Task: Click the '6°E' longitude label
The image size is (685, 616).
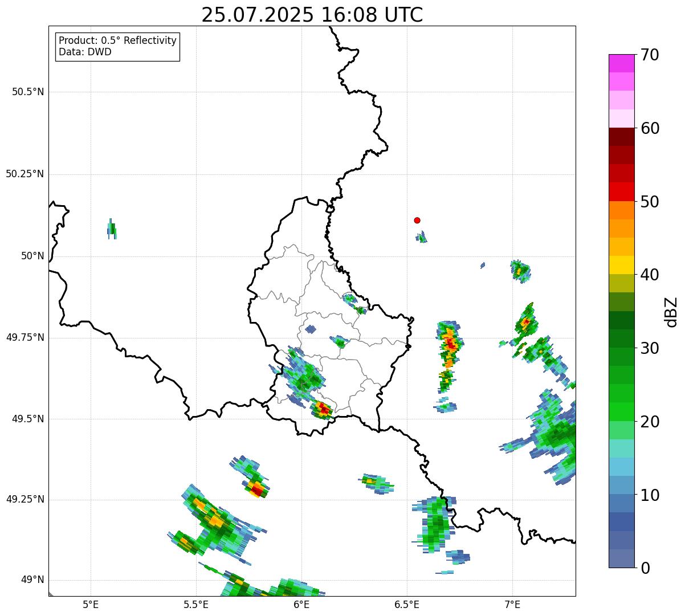Action: [x=301, y=604]
